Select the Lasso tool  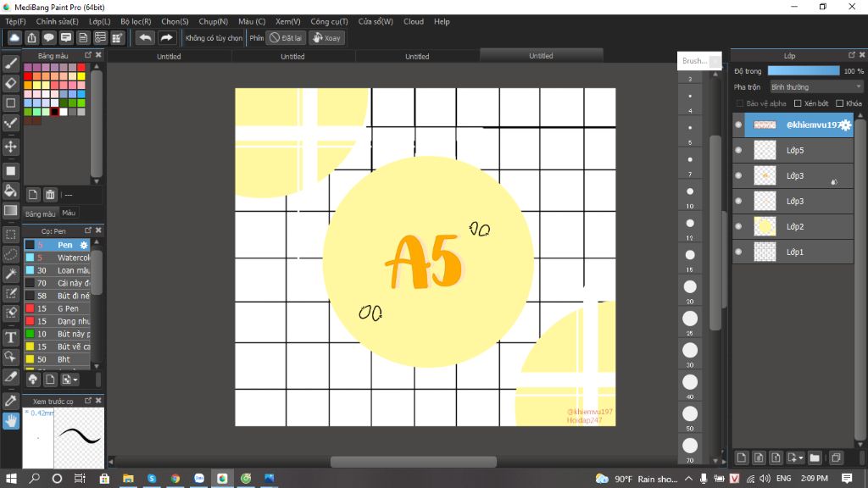coord(10,254)
